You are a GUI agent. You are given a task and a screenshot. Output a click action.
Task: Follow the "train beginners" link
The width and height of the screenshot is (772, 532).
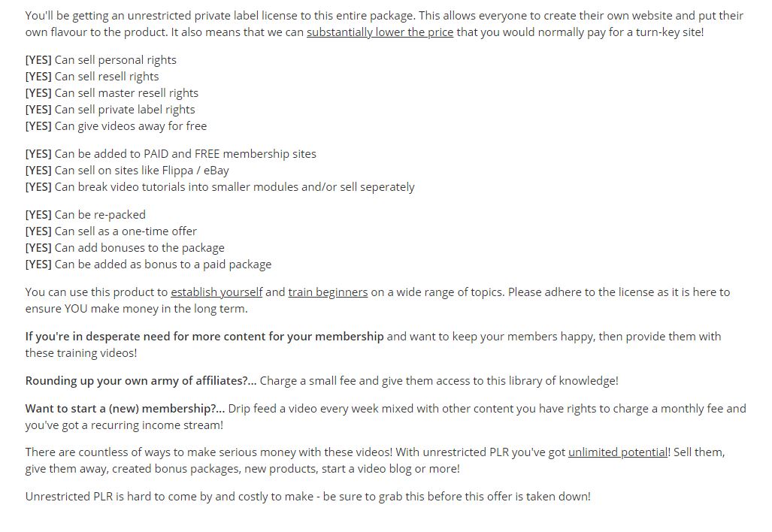(x=328, y=292)
